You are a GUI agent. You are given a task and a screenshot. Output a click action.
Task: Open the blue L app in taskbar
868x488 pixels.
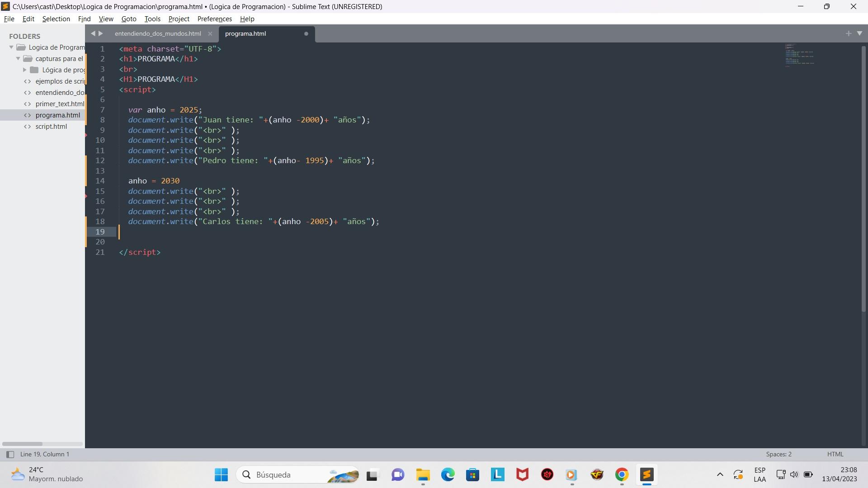pyautogui.click(x=498, y=475)
